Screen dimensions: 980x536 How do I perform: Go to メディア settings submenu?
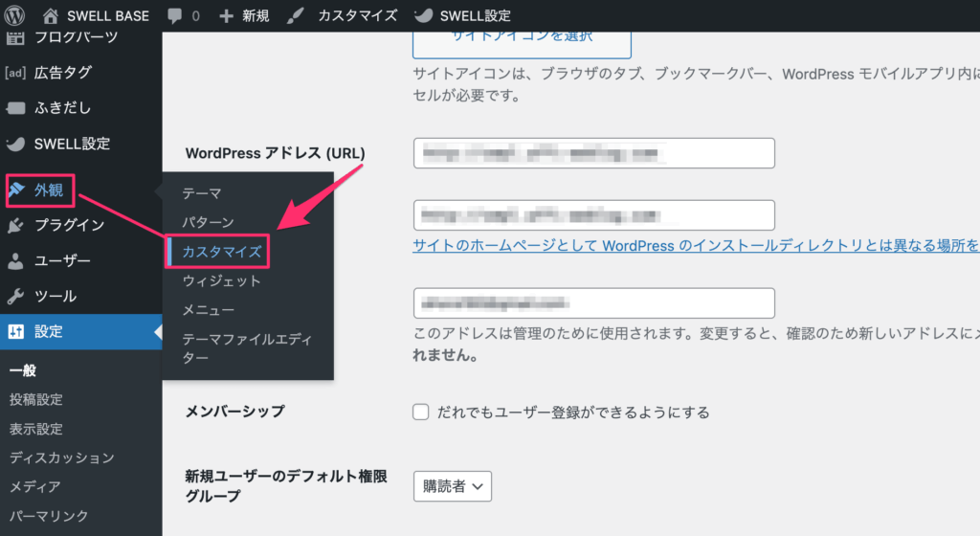[35, 486]
